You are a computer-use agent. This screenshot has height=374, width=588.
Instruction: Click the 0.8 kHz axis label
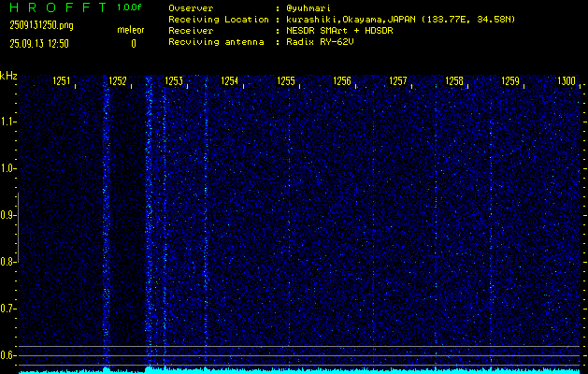click(x=7, y=262)
